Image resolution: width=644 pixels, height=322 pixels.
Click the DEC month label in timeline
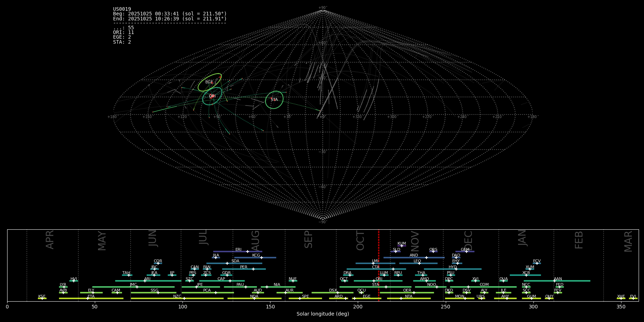click(468, 241)
